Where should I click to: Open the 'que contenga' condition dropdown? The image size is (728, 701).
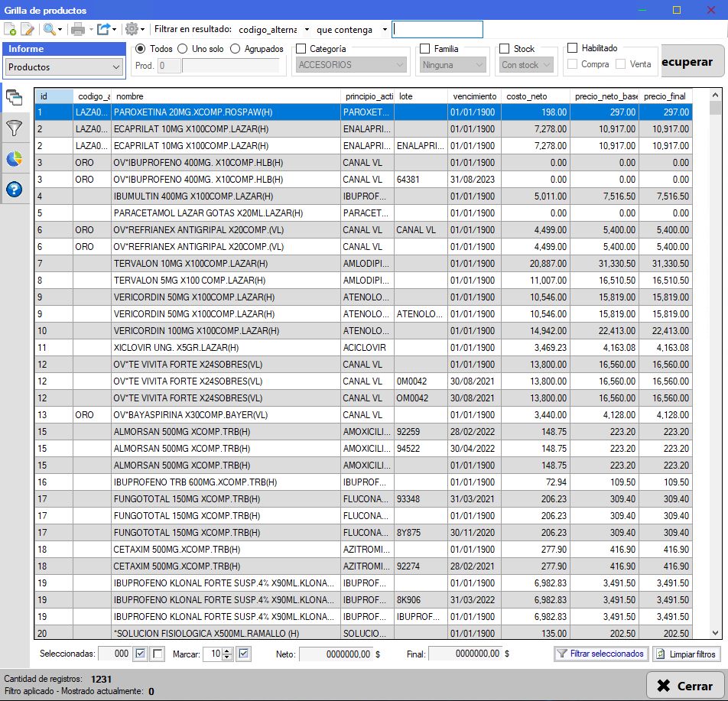click(x=385, y=30)
